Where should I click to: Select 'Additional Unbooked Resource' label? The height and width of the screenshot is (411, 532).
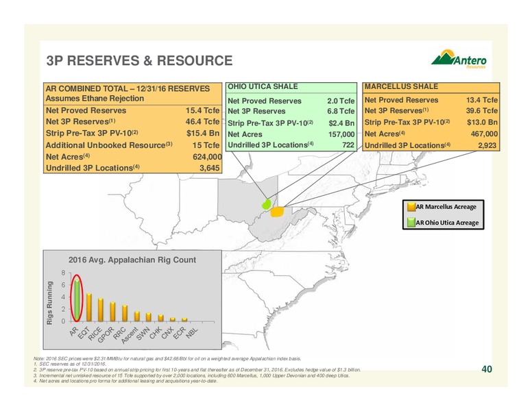tap(106, 145)
